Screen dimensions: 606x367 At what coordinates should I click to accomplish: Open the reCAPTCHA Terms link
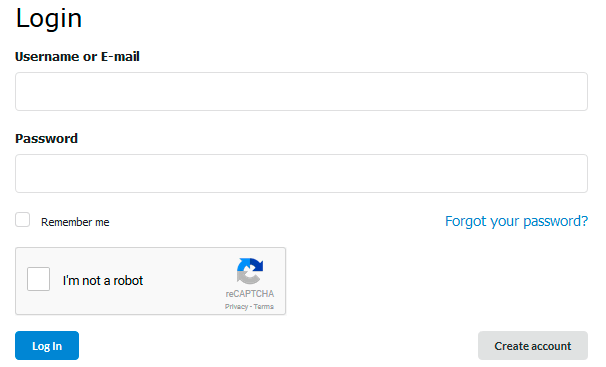click(x=264, y=307)
